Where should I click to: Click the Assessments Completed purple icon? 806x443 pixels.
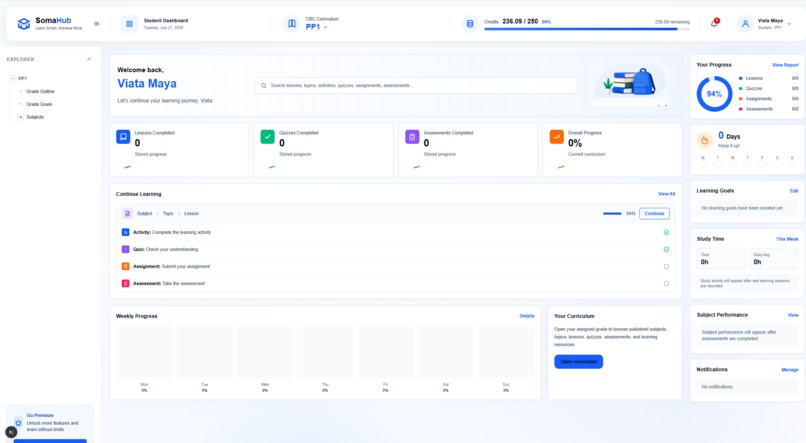[x=412, y=137]
